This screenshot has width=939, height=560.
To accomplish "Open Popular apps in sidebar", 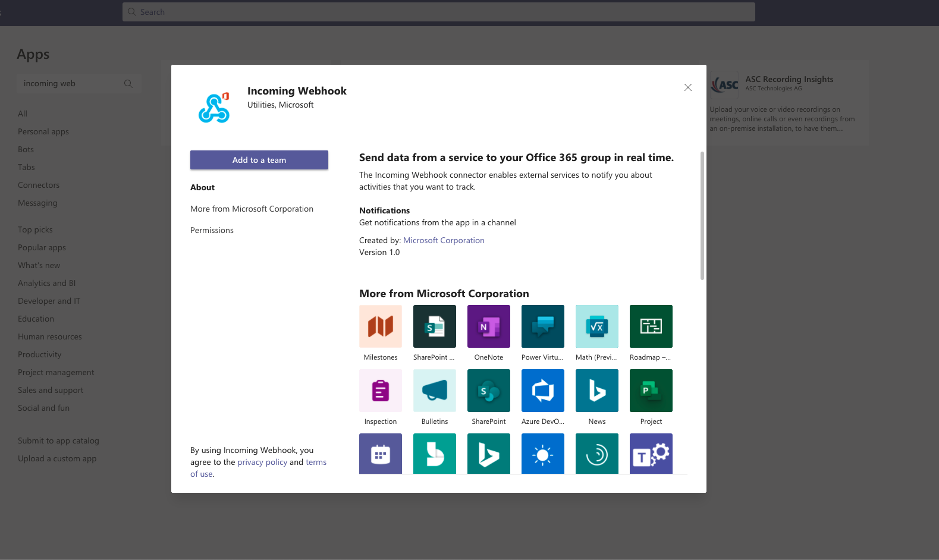I will click(x=42, y=247).
